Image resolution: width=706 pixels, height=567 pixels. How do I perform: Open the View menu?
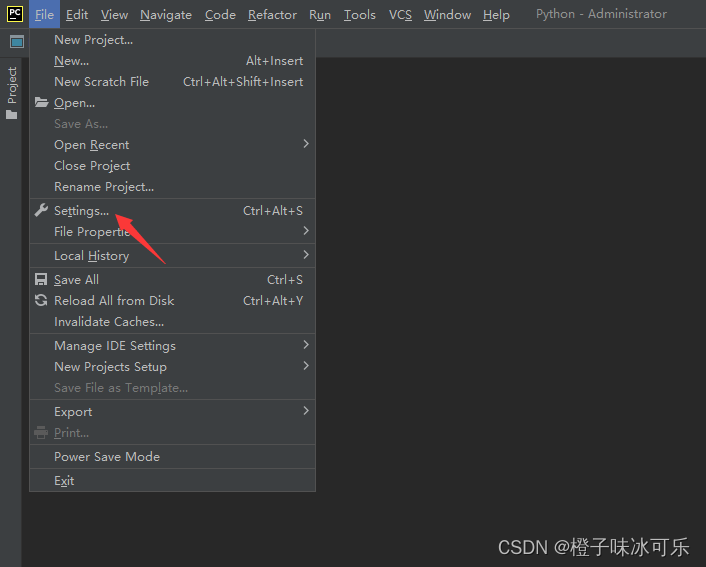(114, 14)
